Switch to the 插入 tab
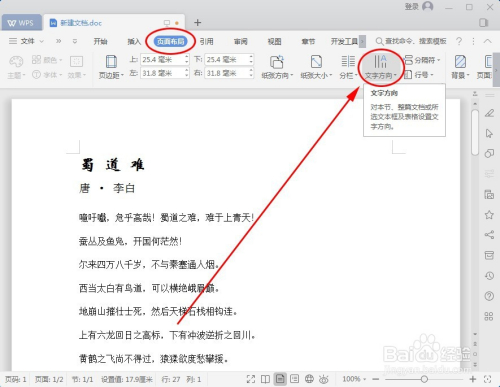Screen dimensions: 500x387 [x=134, y=41]
